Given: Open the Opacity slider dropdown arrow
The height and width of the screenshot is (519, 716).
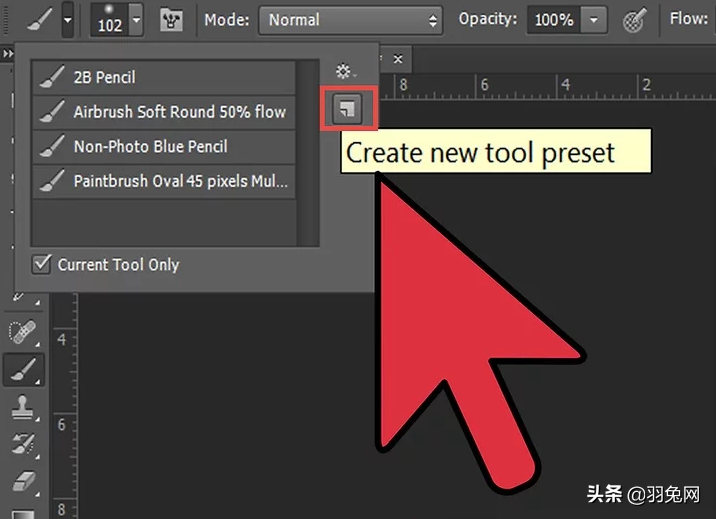Looking at the screenshot, I should click(594, 20).
